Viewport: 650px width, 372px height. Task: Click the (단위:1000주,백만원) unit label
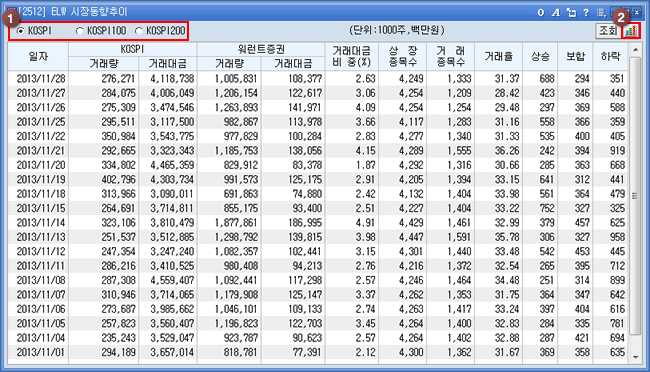(x=397, y=30)
